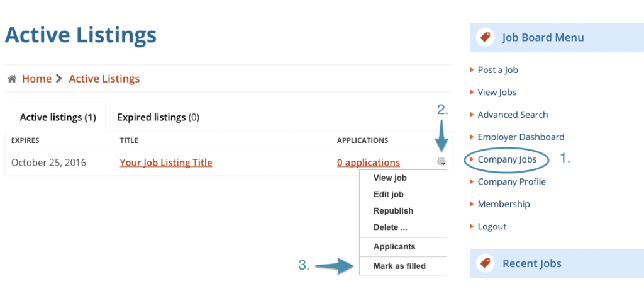Open Your Job Listing Title link
644x286 pixels.
click(166, 163)
